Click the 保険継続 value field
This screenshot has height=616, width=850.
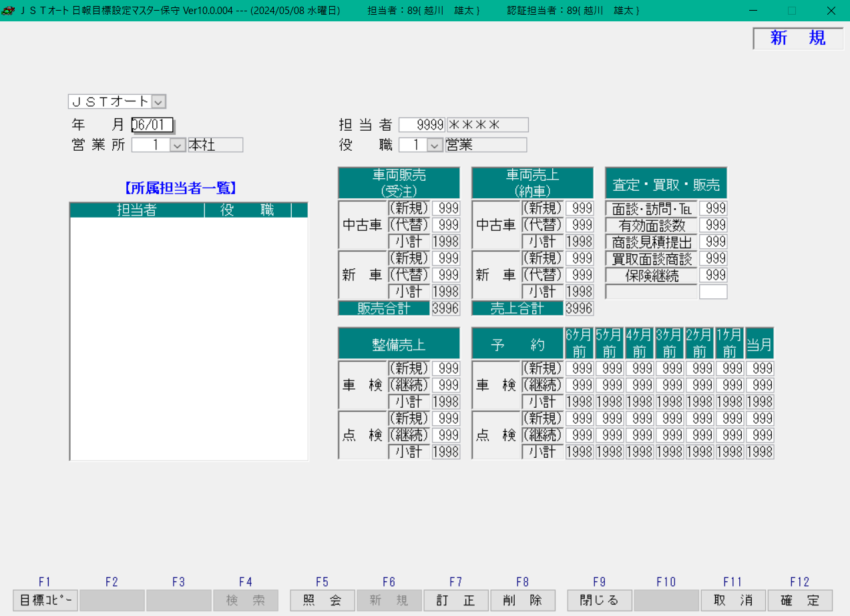tap(713, 275)
